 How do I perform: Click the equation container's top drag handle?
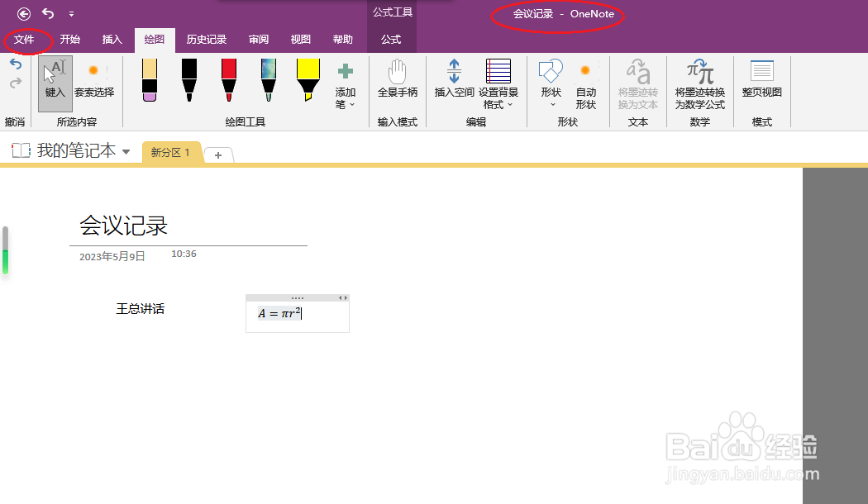point(298,298)
